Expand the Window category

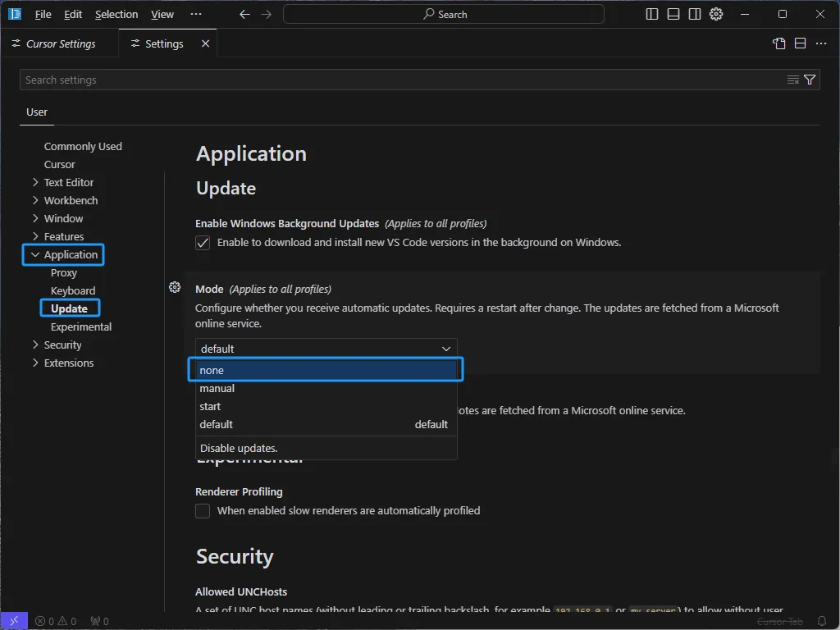tap(63, 218)
